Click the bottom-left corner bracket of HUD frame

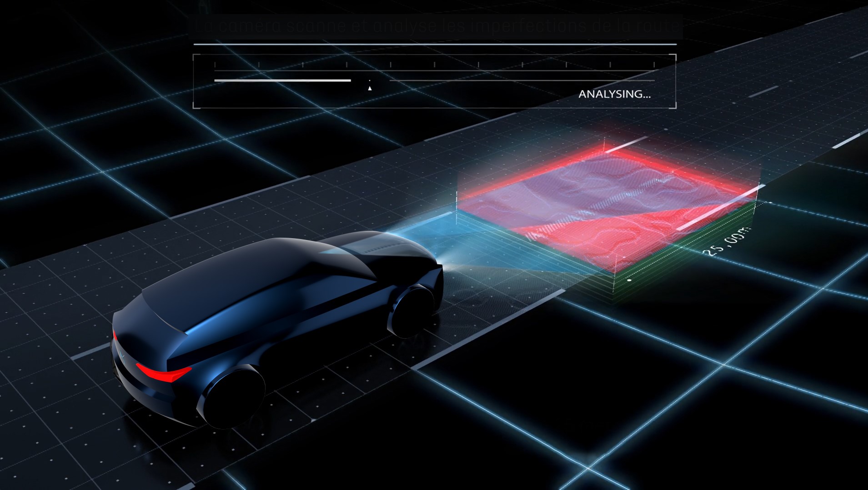[195, 107]
